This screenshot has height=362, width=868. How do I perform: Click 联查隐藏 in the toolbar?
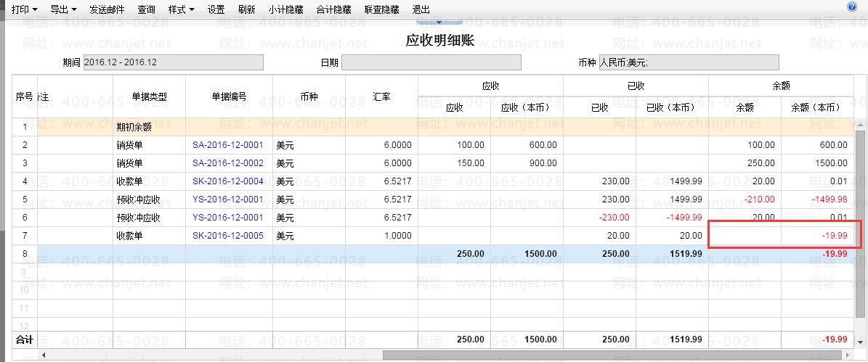coord(382,10)
